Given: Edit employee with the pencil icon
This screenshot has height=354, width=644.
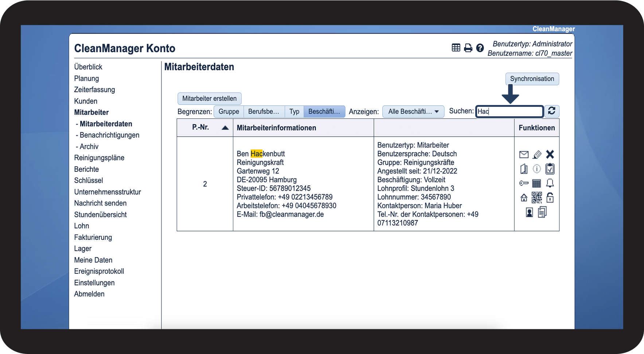Looking at the screenshot, I should click(537, 155).
